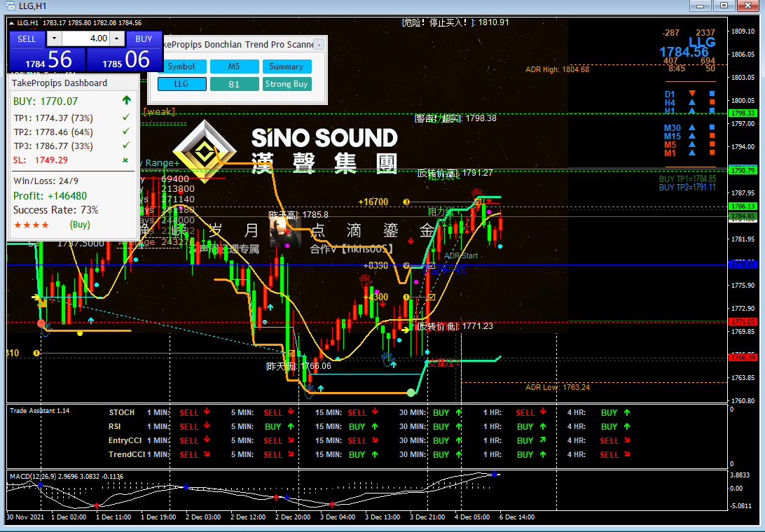Click the STOCH 1 MIN SELL down arrow

tap(207, 412)
